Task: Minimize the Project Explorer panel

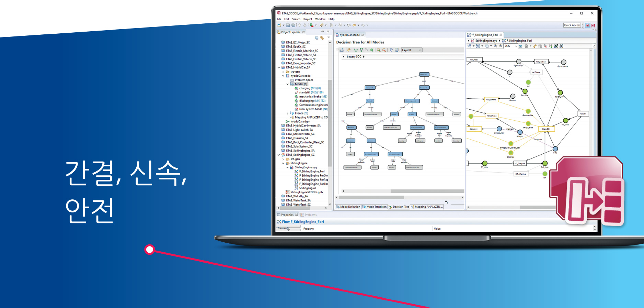Action: tap(323, 31)
